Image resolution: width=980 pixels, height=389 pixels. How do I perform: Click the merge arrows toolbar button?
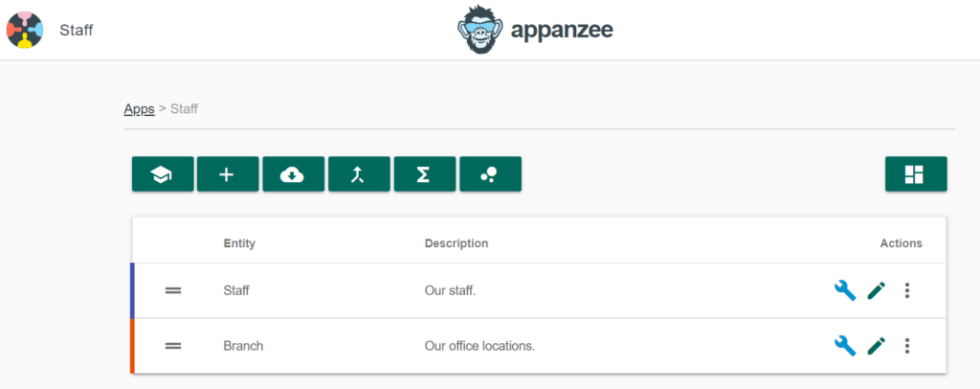359,173
